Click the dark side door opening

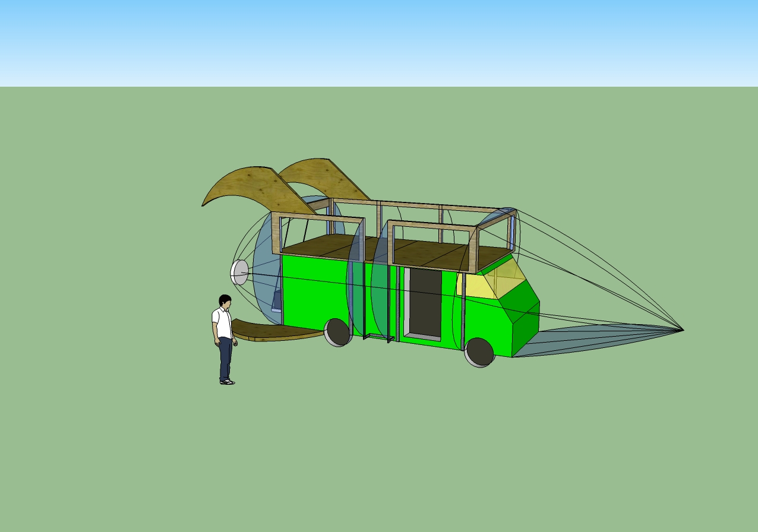point(425,303)
